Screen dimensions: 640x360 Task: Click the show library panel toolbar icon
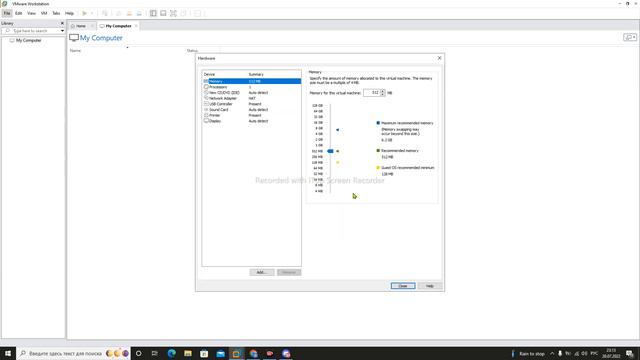point(153,13)
